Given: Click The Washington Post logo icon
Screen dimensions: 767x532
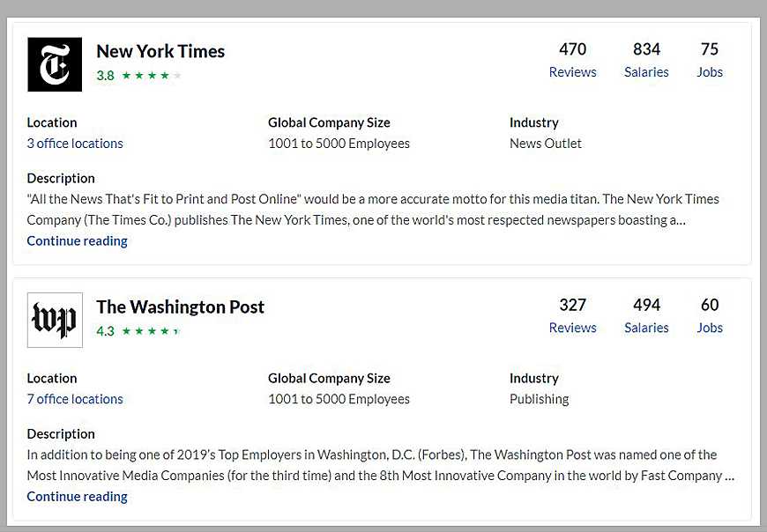Looking at the screenshot, I should 55,320.
